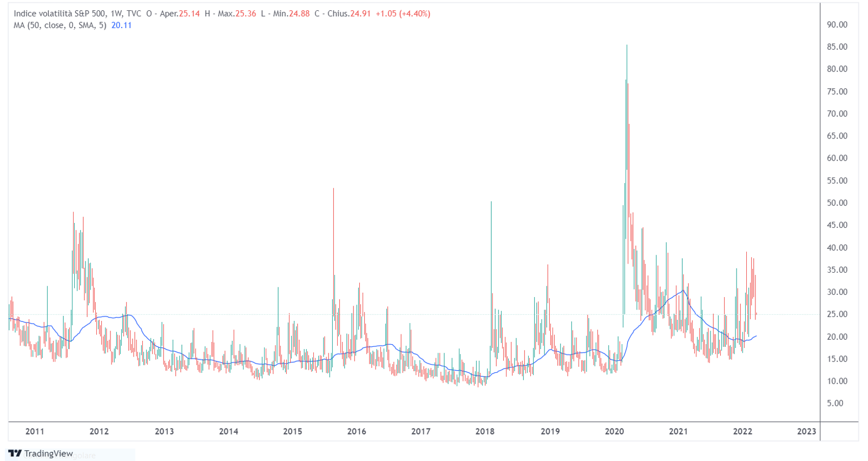Screen dimensions: 868x461
Task: Click the Aper. opening value 25.14
Action: tap(189, 14)
